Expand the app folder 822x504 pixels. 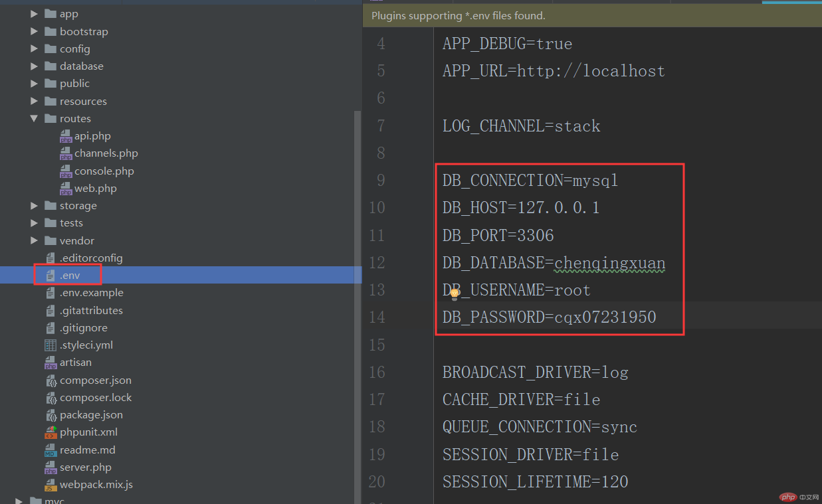(x=34, y=13)
